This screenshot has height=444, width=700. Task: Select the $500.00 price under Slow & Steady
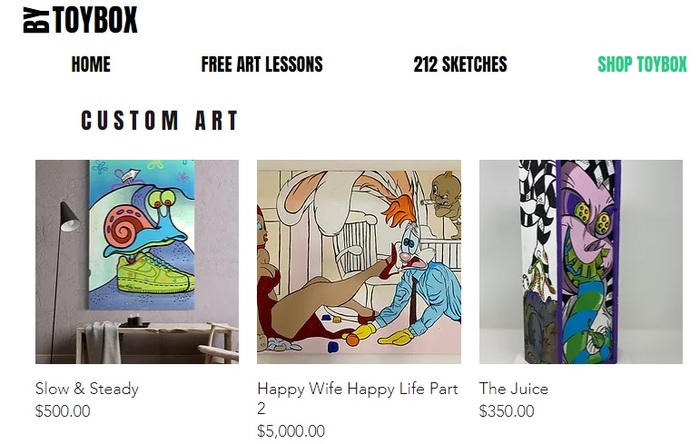point(63,411)
